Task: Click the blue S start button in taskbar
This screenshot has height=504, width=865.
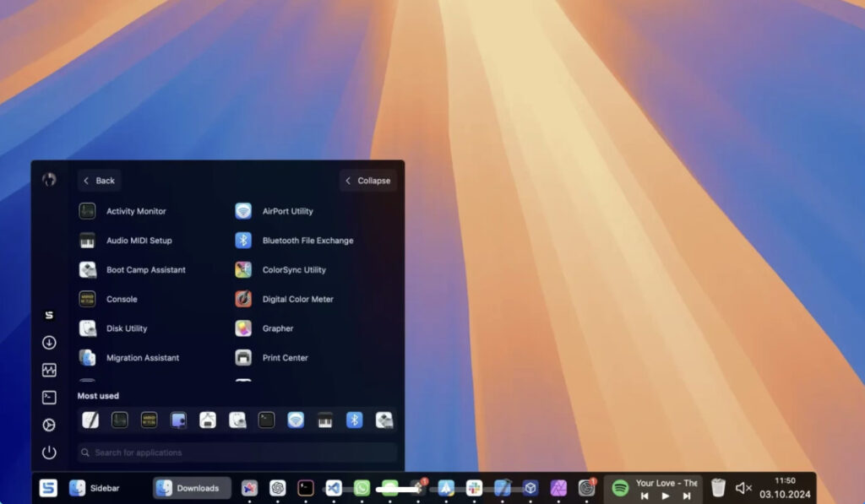Action: click(x=48, y=488)
